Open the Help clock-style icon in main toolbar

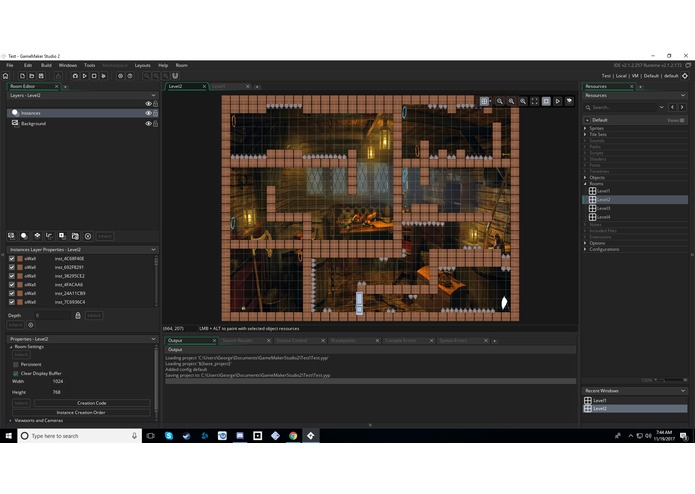click(130, 76)
